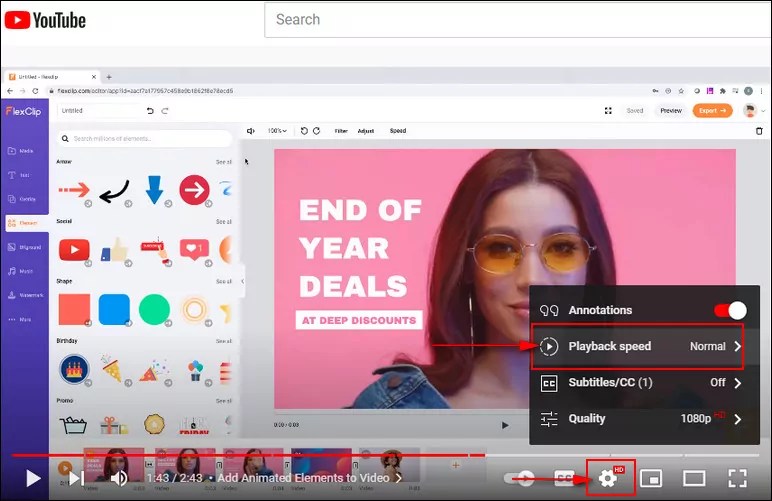Click the FlexClip Export button
The height and width of the screenshot is (501, 772).
coord(712,111)
